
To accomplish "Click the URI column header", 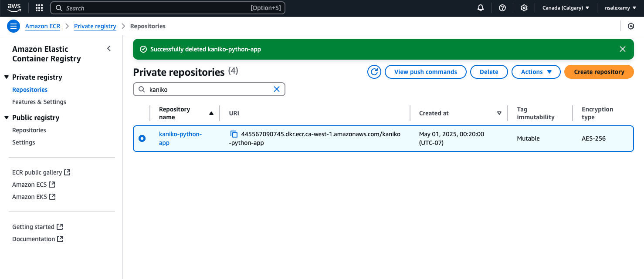I will pyautogui.click(x=234, y=113).
